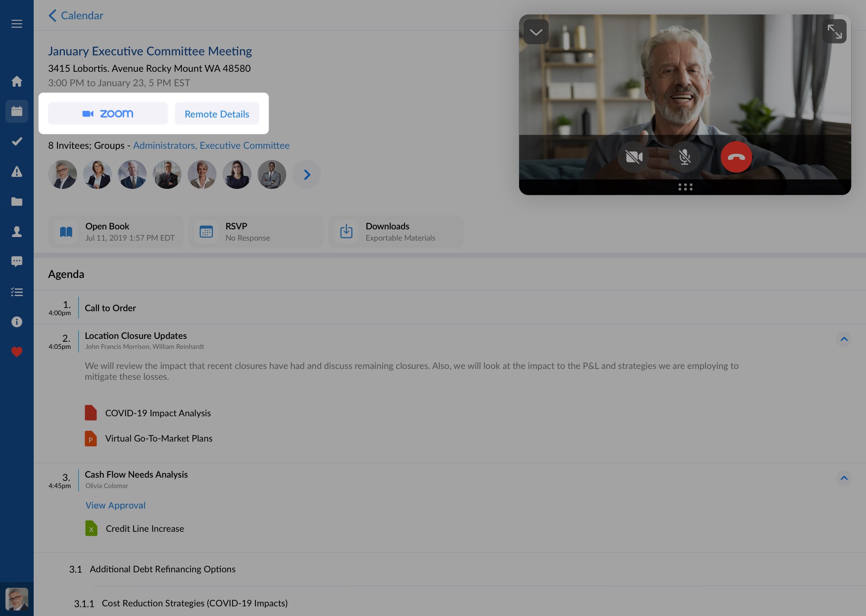Click the red heart sidebar icon
The height and width of the screenshot is (616, 866).
click(16, 352)
